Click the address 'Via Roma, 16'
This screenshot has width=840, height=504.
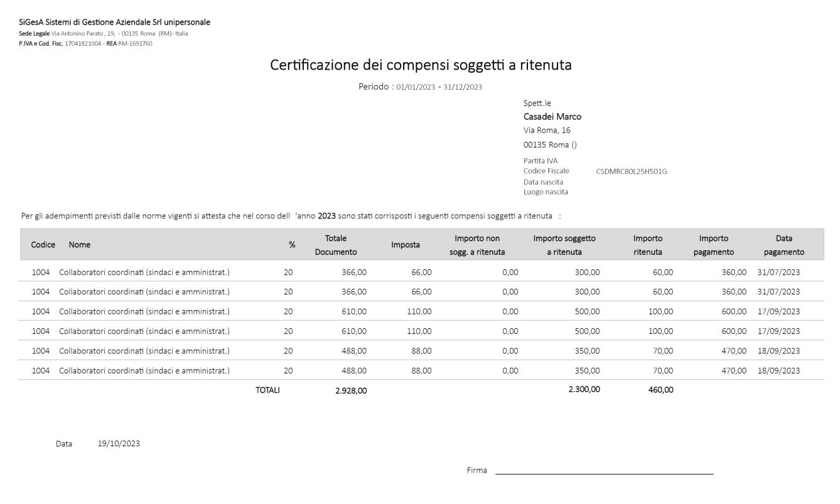tap(547, 131)
